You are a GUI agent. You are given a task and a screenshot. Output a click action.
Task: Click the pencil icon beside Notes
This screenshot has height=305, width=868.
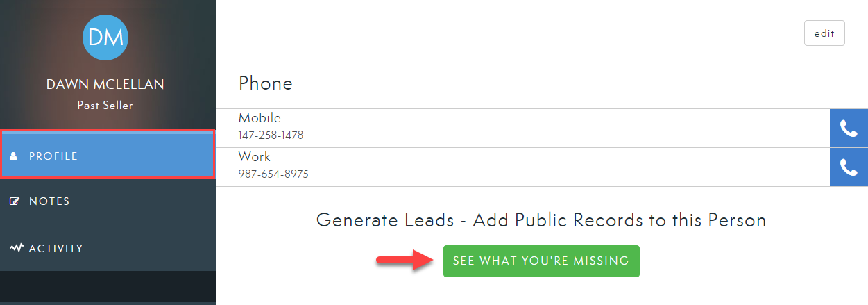click(15, 201)
